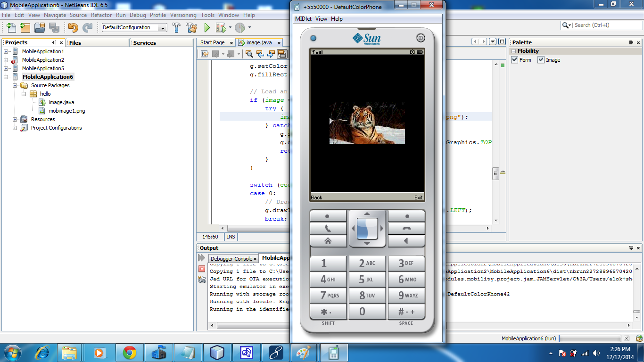Click the Undo toolbar icon
This screenshot has height=362, width=644.
[73, 27]
